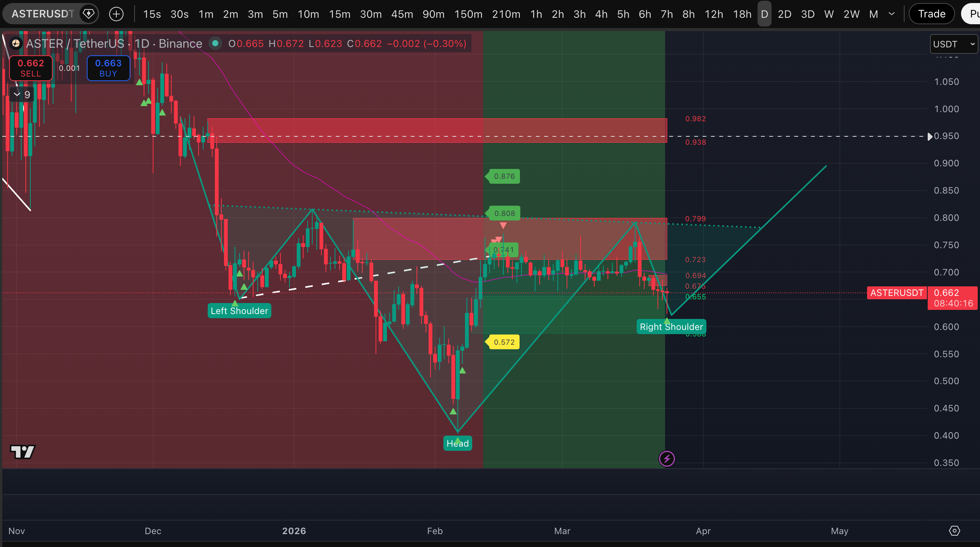The height and width of the screenshot is (547, 980).
Task: Open the USDT currency dropdown
Action: point(954,44)
